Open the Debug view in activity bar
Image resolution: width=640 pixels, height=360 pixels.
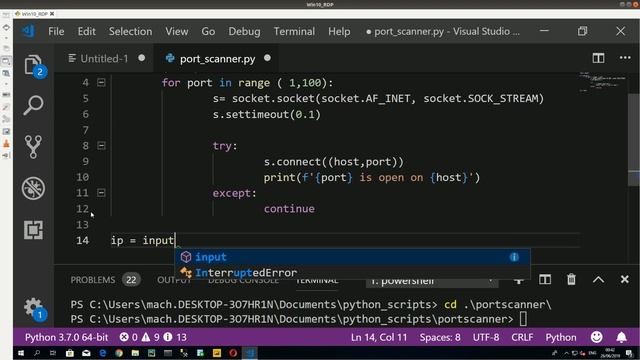(33, 188)
